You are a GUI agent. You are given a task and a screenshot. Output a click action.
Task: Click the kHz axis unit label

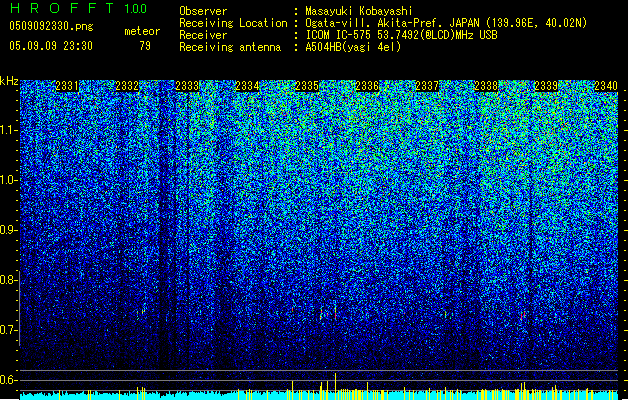coord(9,81)
